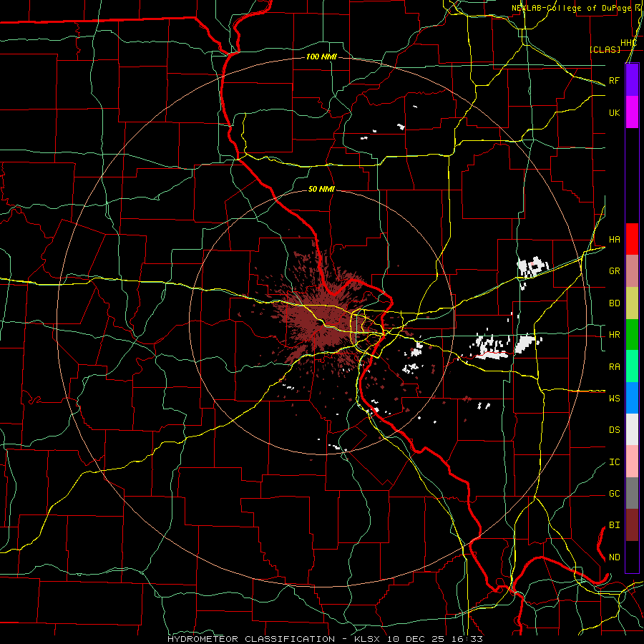Select the yellow BD big drops swatch
The height and width of the screenshot is (644, 644).
pos(632,303)
